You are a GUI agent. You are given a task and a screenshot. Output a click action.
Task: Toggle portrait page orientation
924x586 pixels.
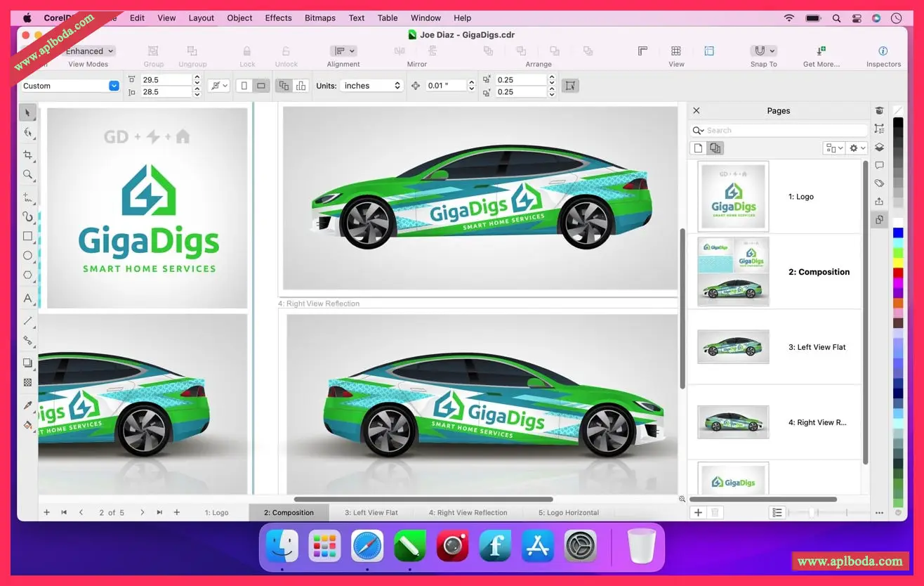pos(244,86)
